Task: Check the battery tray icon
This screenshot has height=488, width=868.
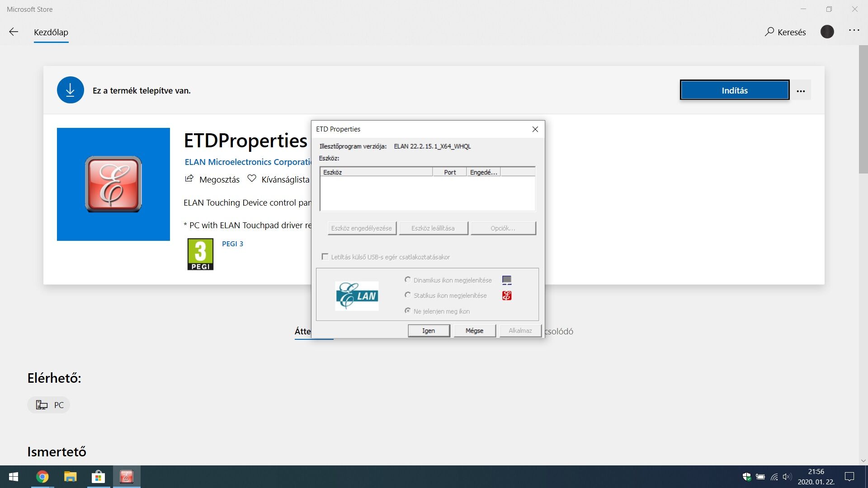Action: (760, 477)
